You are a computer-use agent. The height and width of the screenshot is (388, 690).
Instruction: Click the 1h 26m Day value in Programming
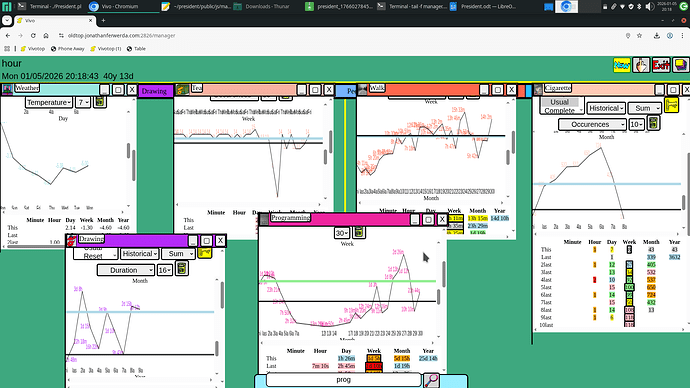346,359
